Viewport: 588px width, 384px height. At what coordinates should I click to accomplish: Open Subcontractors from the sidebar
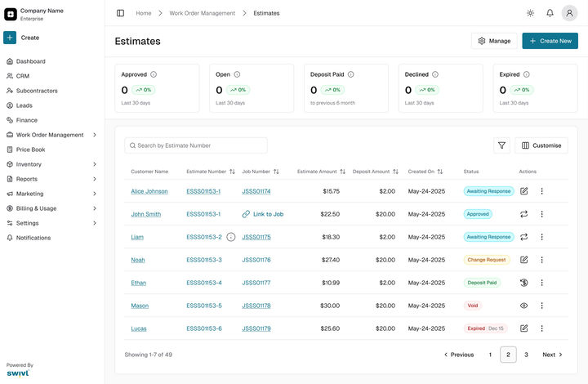pyautogui.click(x=32, y=91)
